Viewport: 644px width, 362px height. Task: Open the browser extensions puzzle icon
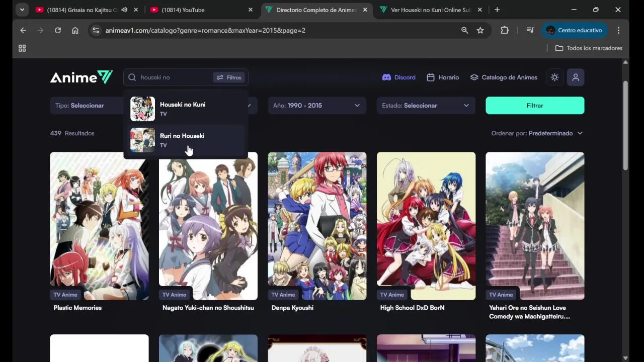point(505,30)
